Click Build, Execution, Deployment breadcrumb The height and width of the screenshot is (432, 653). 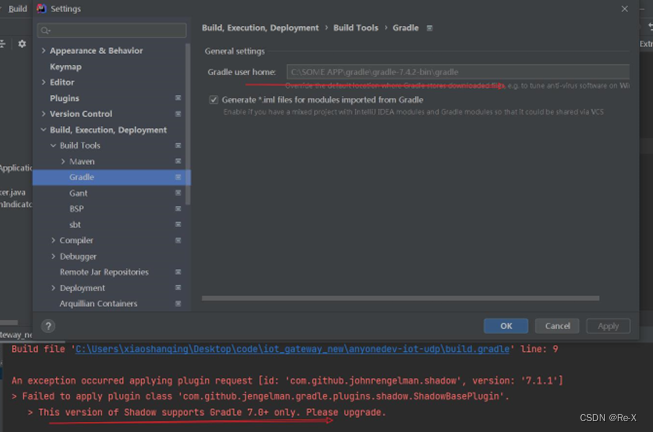[260, 28]
